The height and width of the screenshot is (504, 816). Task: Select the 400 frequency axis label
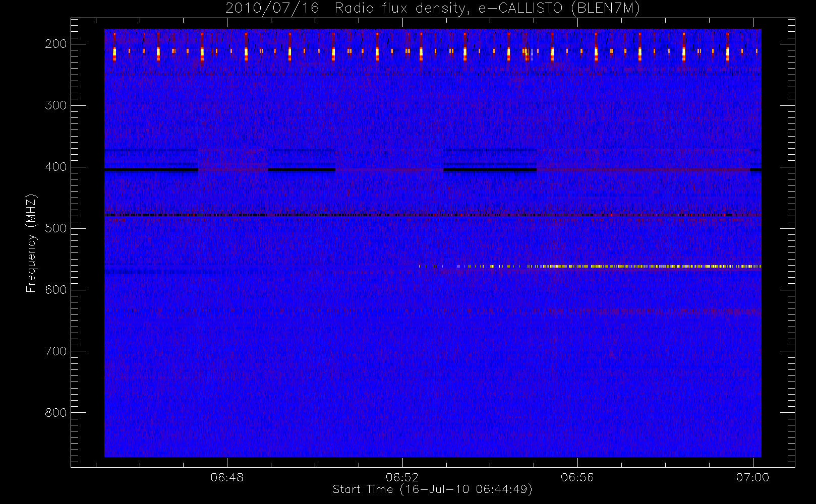[x=56, y=167]
